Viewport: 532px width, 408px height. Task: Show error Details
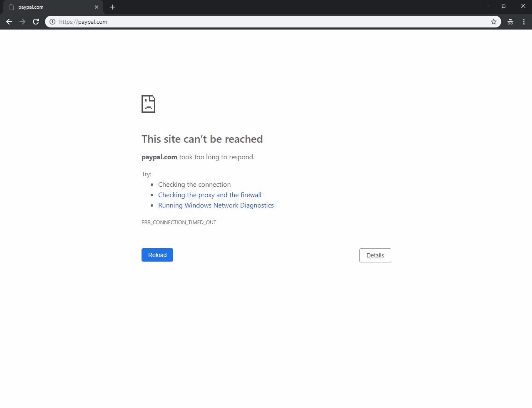coord(375,255)
